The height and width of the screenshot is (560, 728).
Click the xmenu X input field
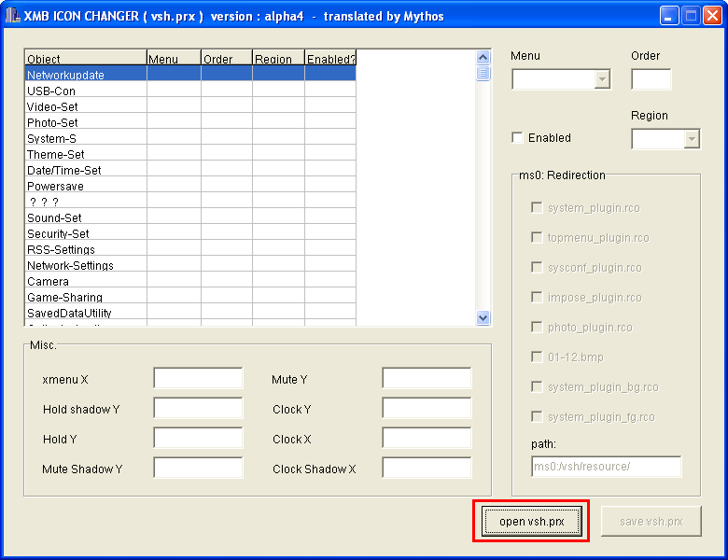point(198,378)
